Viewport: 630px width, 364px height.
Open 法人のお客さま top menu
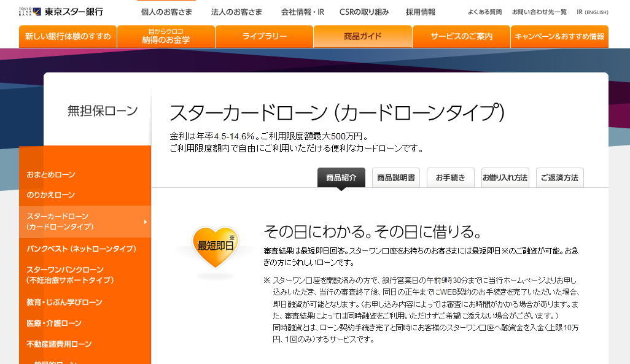point(236,12)
